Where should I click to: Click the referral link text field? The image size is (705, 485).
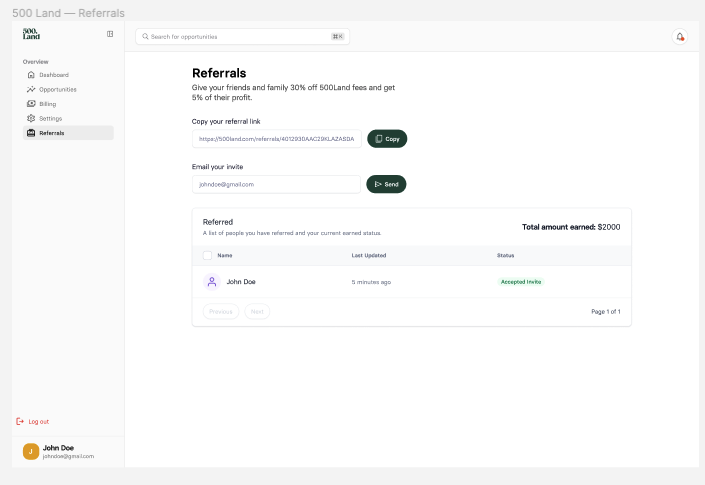[276, 139]
